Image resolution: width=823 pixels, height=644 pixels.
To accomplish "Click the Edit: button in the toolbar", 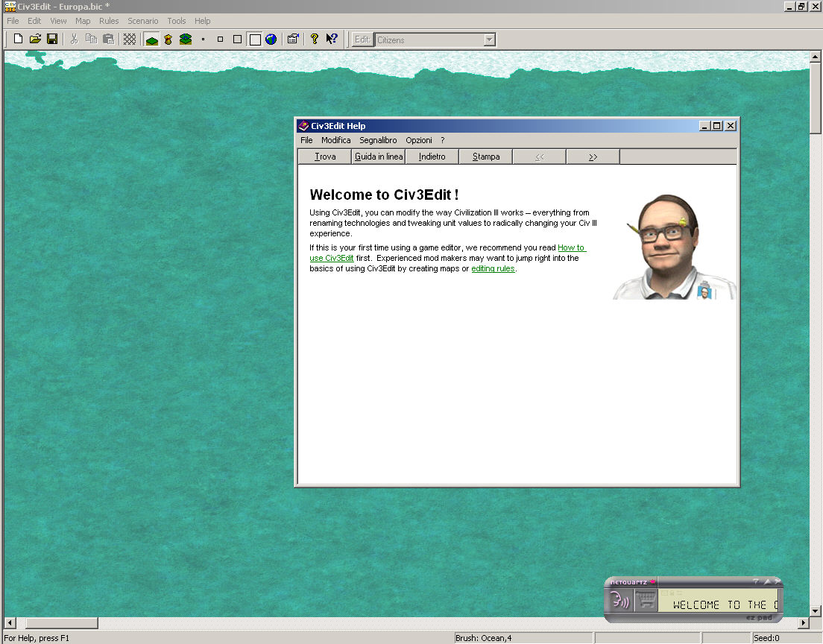I will 363,40.
